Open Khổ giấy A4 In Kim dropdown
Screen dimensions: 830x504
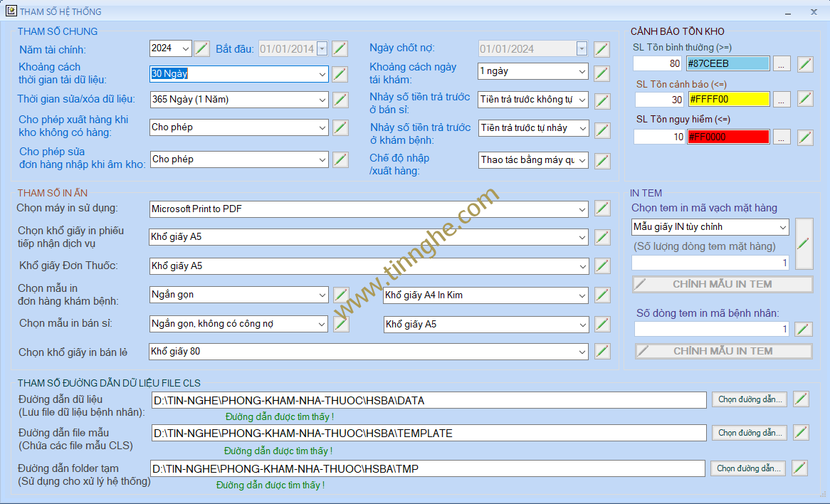coord(582,295)
